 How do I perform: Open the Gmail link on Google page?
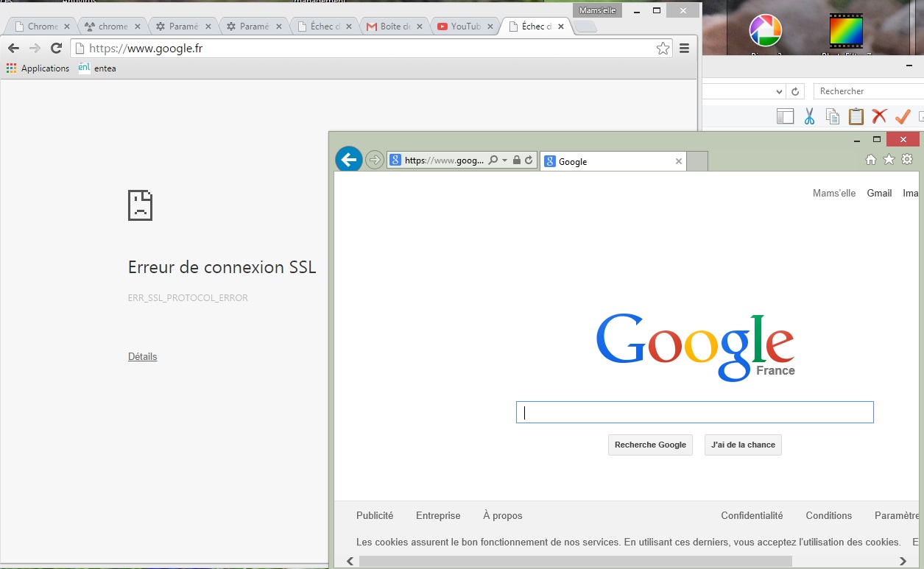point(879,194)
